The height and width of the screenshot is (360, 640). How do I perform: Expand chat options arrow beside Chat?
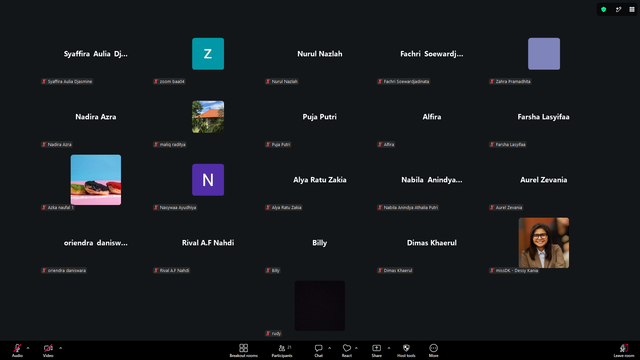pos(329,348)
